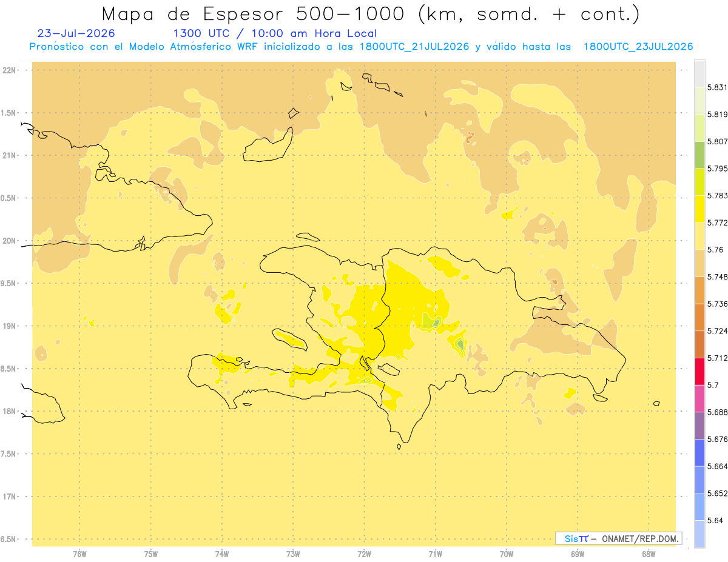728x562 pixels.
Task: Click the 20N latitude label
Action: click(x=10, y=241)
